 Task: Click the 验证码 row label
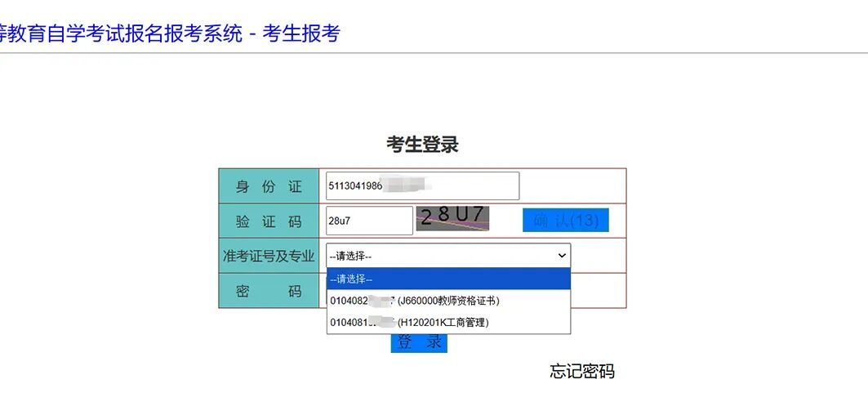tap(269, 221)
